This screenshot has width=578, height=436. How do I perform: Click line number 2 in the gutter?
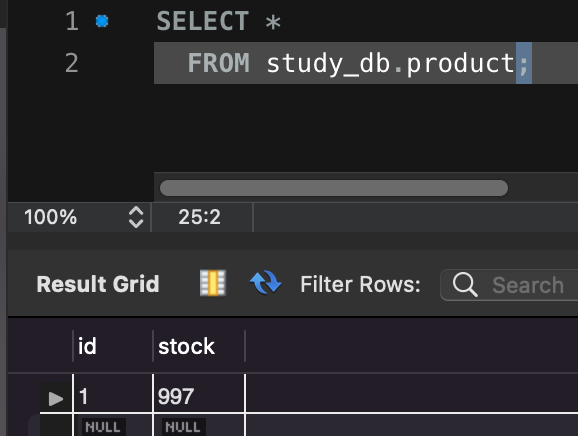pos(72,63)
